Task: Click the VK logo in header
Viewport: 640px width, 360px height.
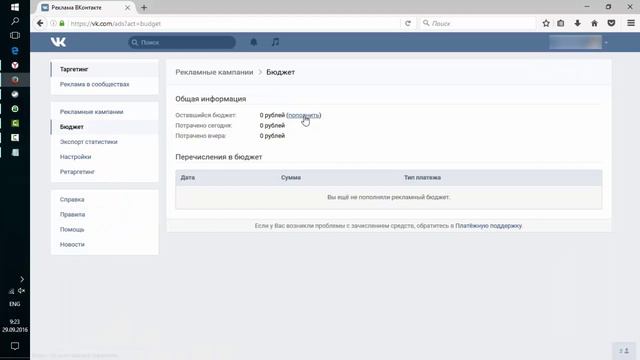Action: point(58,42)
